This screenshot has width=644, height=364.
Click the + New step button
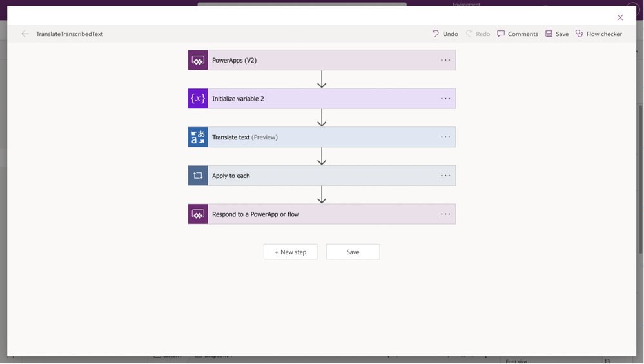pos(290,252)
